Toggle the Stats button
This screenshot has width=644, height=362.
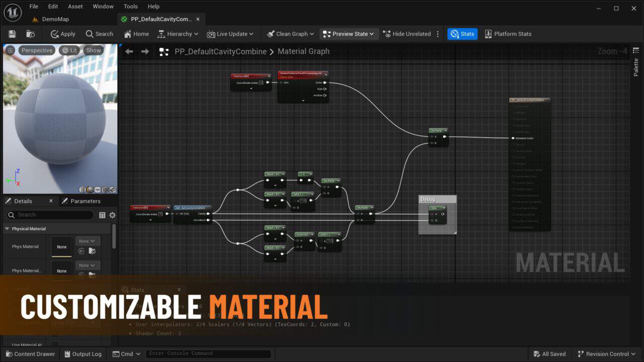click(x=462, y=34)
